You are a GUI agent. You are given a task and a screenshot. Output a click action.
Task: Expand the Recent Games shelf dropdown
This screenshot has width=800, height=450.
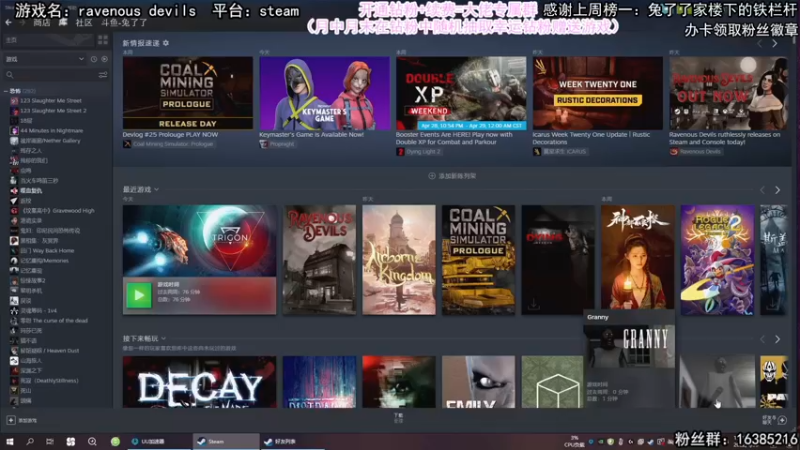click(156, 189)
